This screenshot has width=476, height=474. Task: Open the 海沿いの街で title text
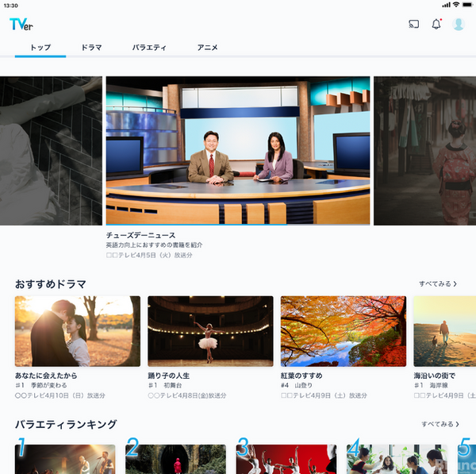click(435, 376)
